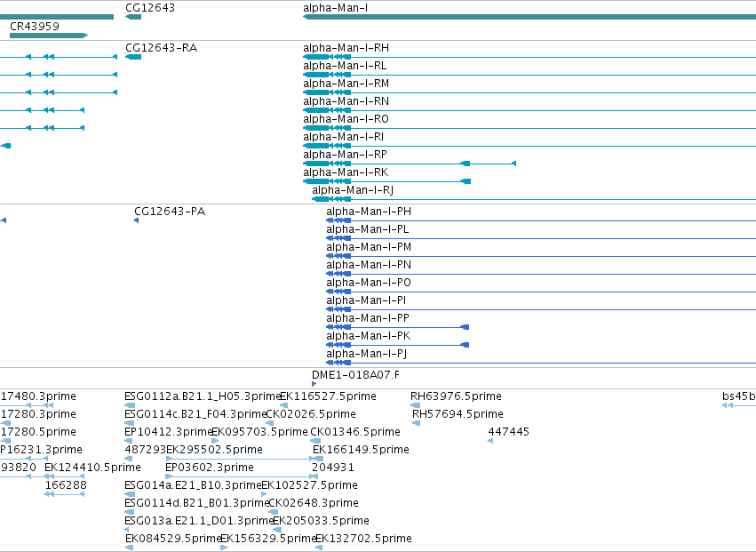Select the EK156329.5prime EST label
The height and width of the screenshot is (552, 756).
tap(268, 539)
